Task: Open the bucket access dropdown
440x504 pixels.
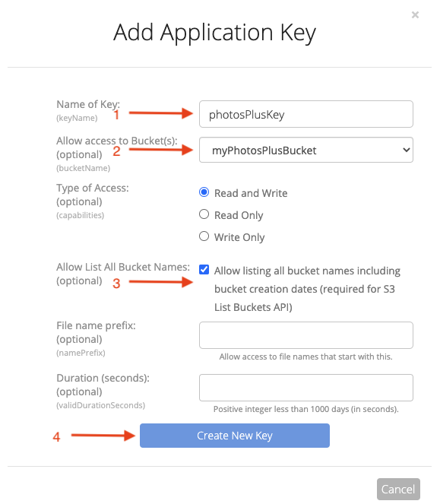Action: pos(306,150)
